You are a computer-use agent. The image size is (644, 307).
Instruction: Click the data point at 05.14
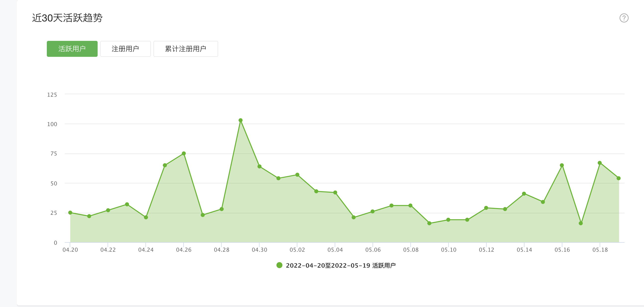tap(524, 194)
